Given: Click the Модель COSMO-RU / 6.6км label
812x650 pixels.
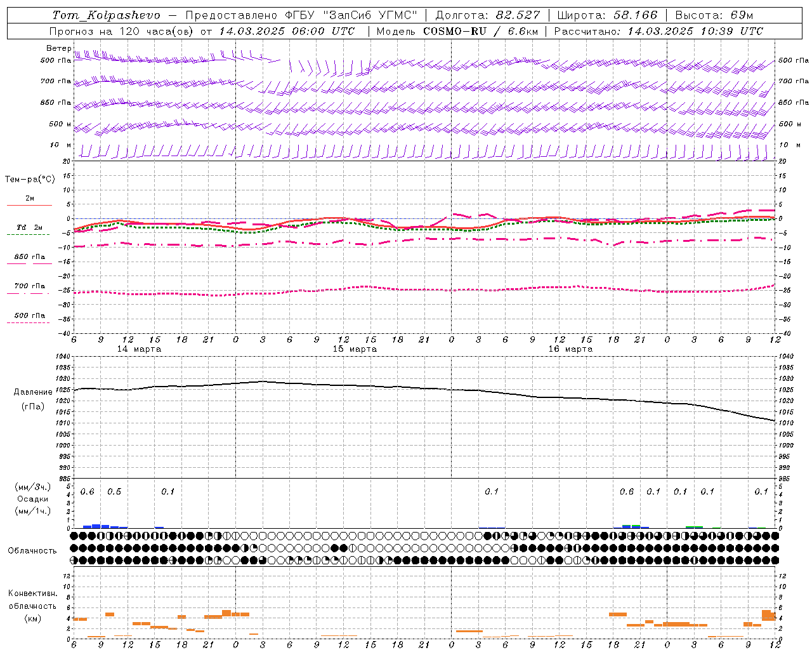Looking at the screenshot, I should point(457,31).
